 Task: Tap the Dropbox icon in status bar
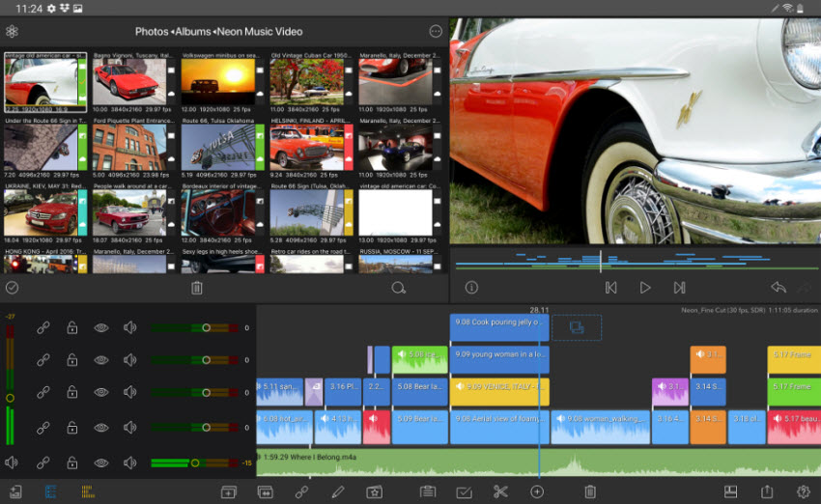pos(65,9)
